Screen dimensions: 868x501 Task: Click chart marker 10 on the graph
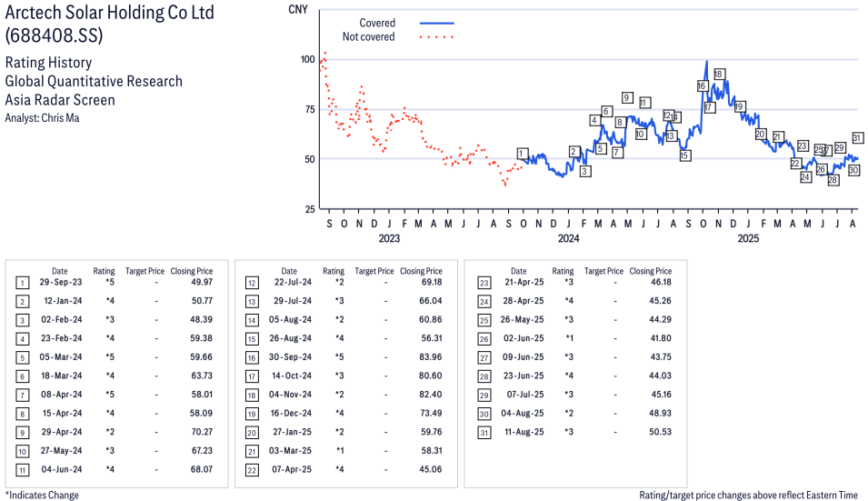tap(641, 134)
